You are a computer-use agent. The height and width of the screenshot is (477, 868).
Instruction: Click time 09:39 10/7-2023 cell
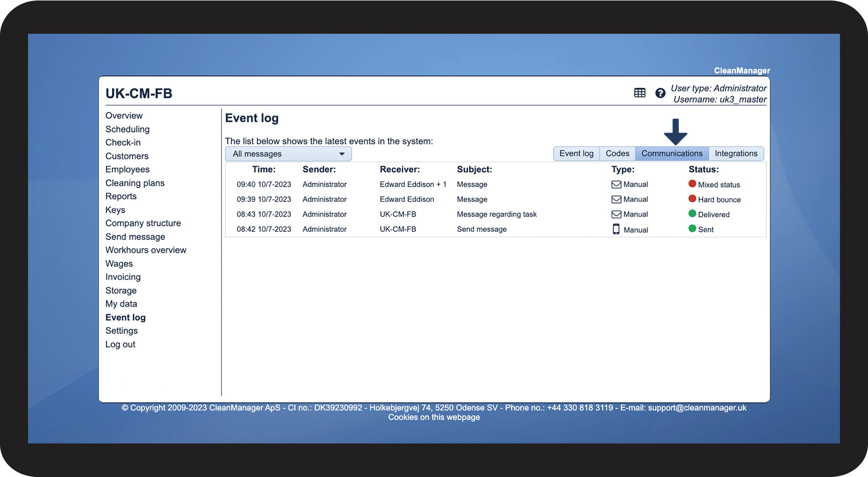tap(264, 199)
